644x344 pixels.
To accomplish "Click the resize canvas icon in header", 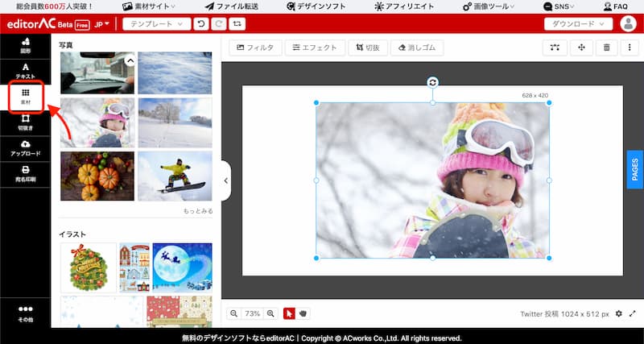I will click(237, 24).
